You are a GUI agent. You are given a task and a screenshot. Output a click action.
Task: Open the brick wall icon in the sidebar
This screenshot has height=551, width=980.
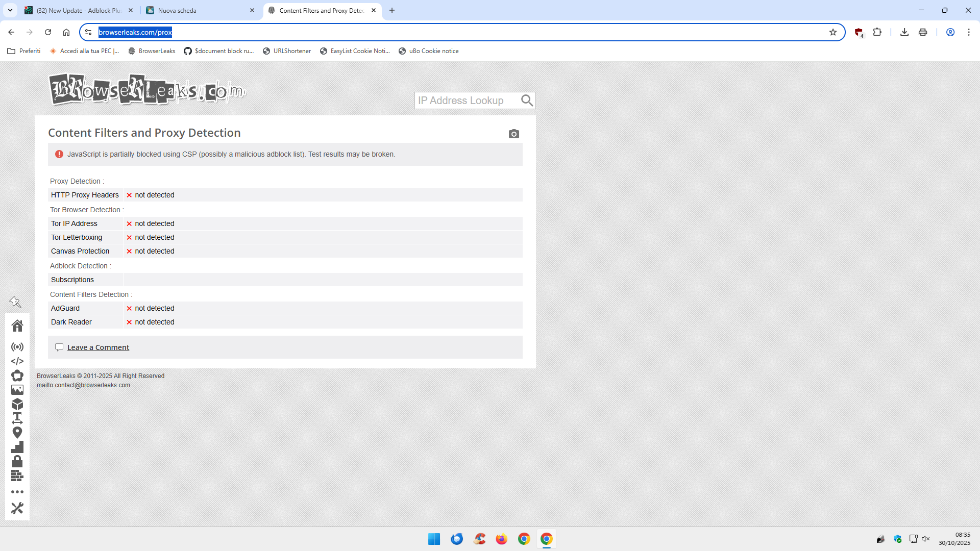[x=17, y=476]
